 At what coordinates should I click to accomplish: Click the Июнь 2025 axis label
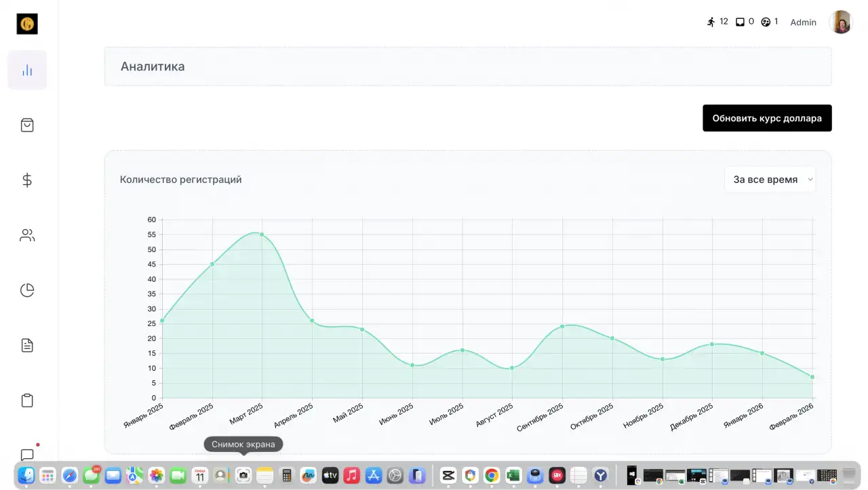pyautogui.click(x=397, y=414)
